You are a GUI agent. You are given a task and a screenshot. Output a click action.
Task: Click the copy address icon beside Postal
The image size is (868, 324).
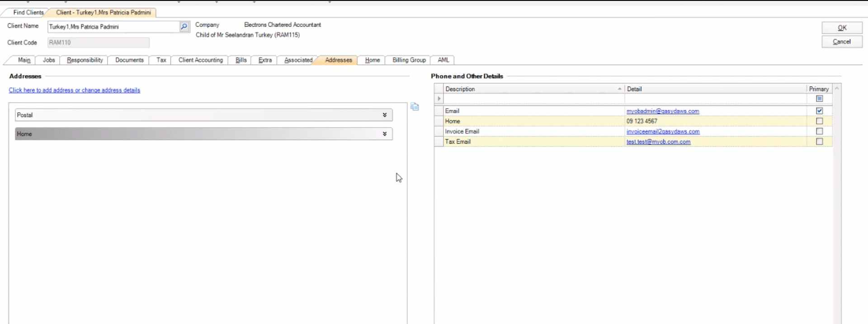415,107
